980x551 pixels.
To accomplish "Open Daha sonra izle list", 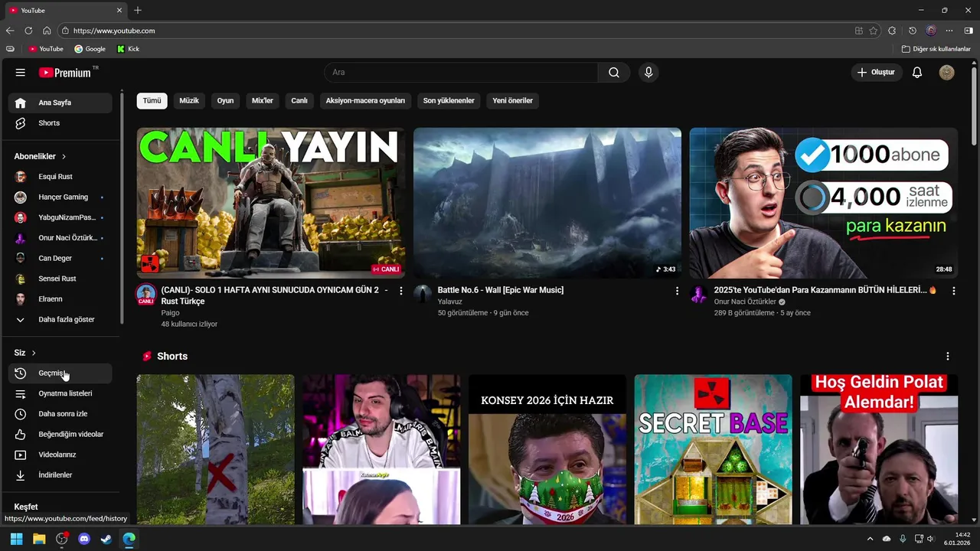I will click(x=60, y=414).
